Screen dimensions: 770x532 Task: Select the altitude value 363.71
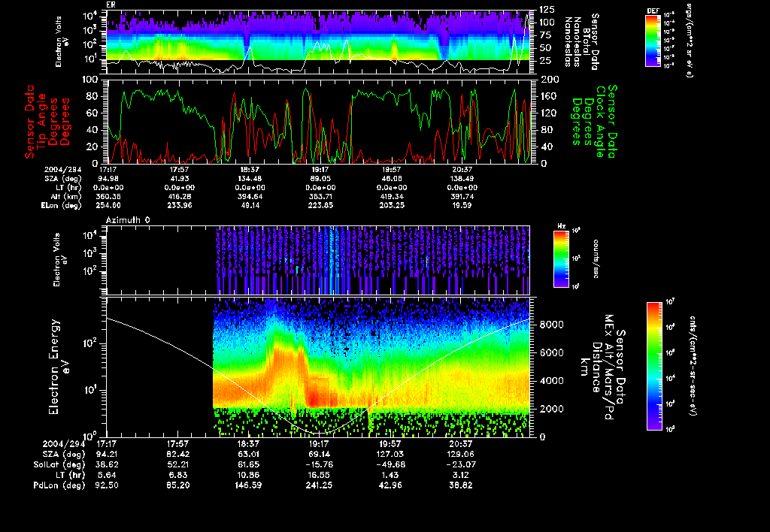click(x=320, y=196)
